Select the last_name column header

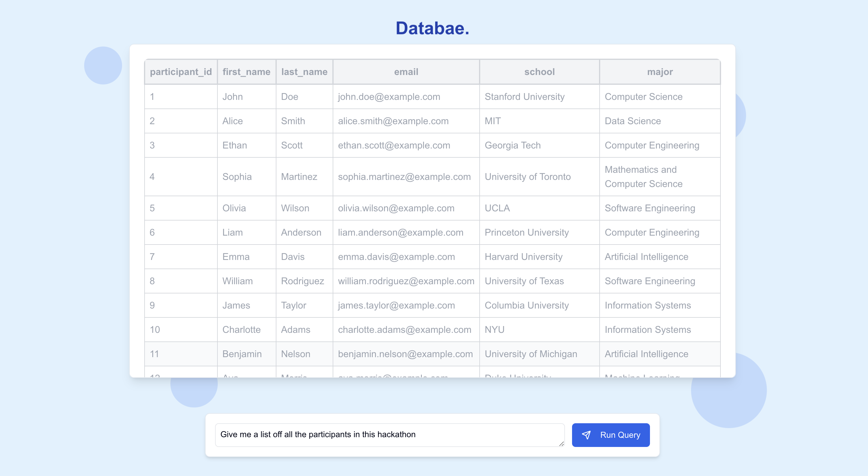tap(304, 72)
